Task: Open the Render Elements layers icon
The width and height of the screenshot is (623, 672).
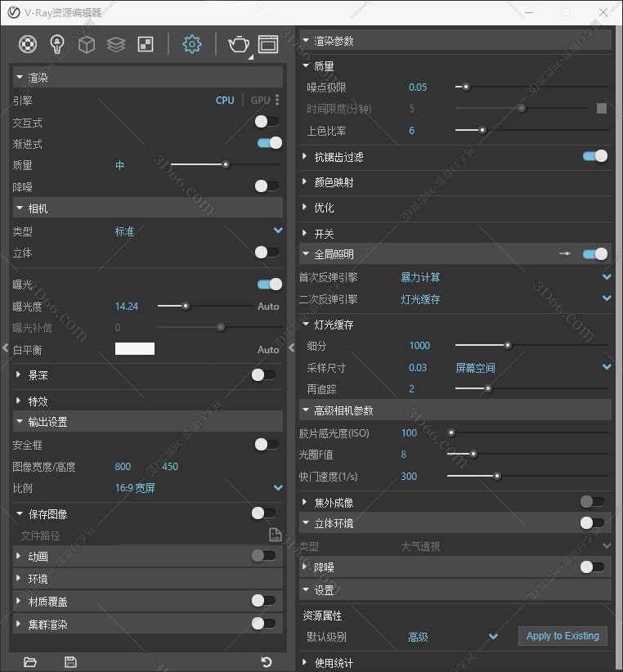Action: 116,44
